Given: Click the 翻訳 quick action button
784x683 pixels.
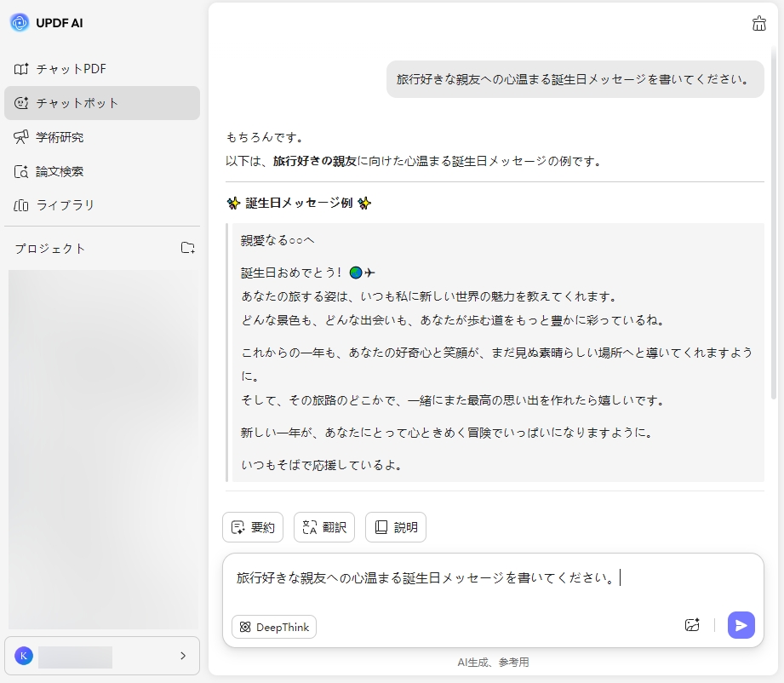Looking at the screenshot, I should pyautogui.click(x=323, y=527).
